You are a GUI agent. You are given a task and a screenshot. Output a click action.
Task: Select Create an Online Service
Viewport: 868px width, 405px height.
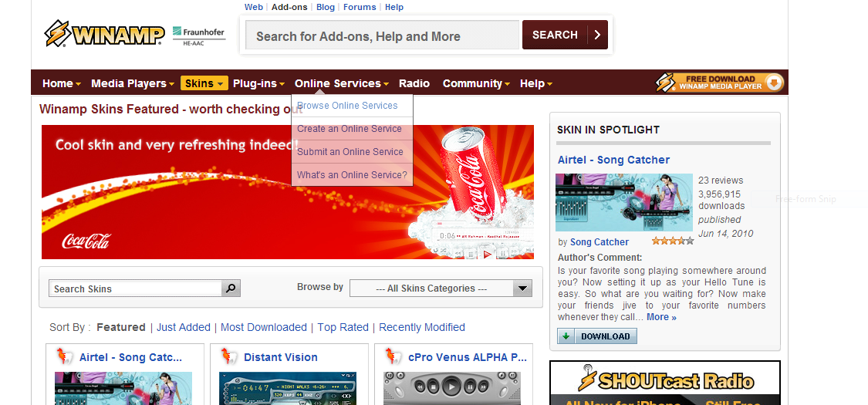coord(352,128)
